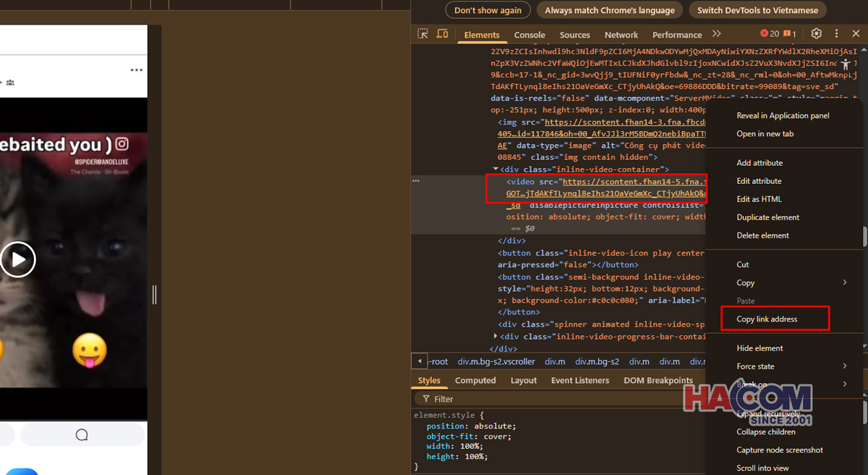Screen dimensions: 868x475
Task: Select Copy link address in the context menu
Action: coord(767,319)
